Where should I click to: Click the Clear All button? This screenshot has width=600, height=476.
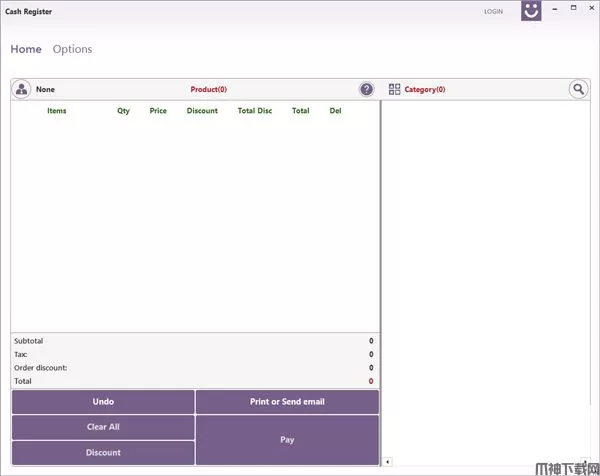click(x=103, y=427)
